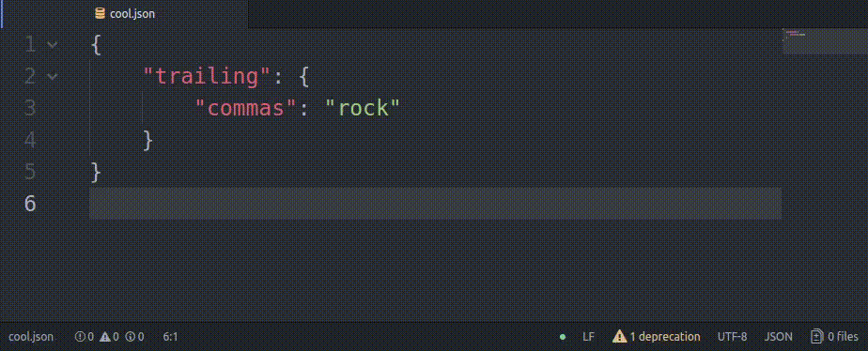This screenshot has height=351, width=868.
Task: Change LF line ending setting
Action: [x=588, y=336]
